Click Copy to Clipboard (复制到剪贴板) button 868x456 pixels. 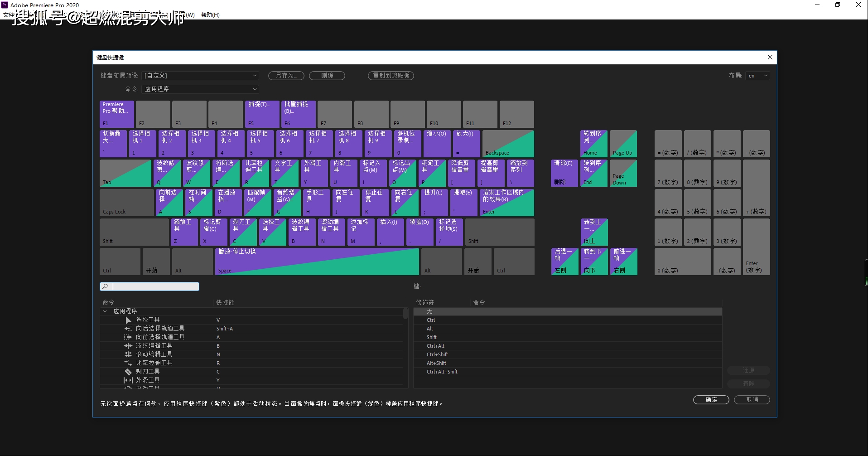pos(391,76)
